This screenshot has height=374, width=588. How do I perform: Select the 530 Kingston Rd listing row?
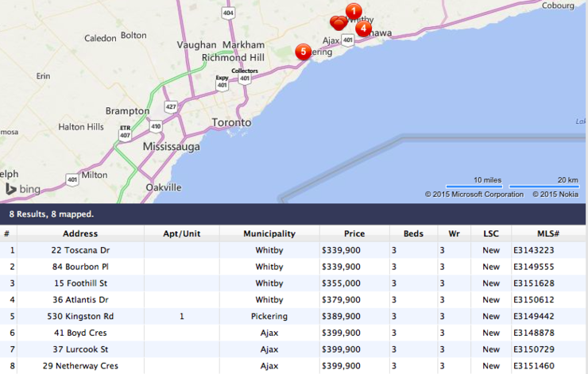click(x=80, y=316)
